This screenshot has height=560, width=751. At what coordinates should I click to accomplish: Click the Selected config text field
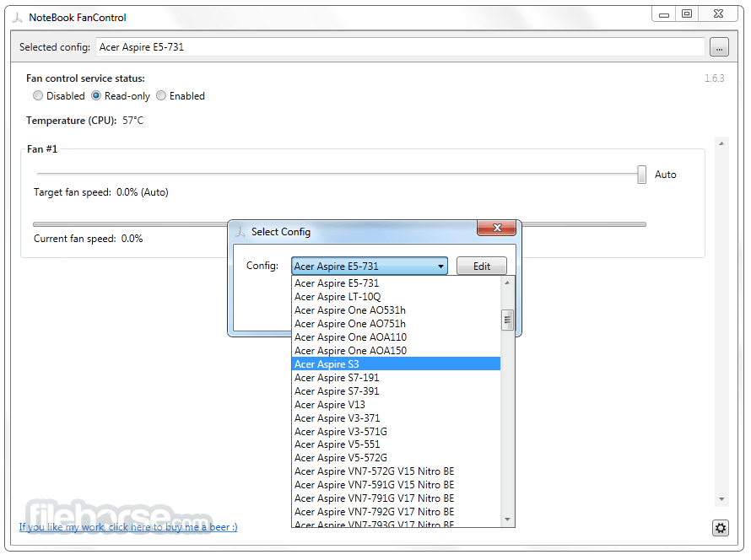coord(400,47)
